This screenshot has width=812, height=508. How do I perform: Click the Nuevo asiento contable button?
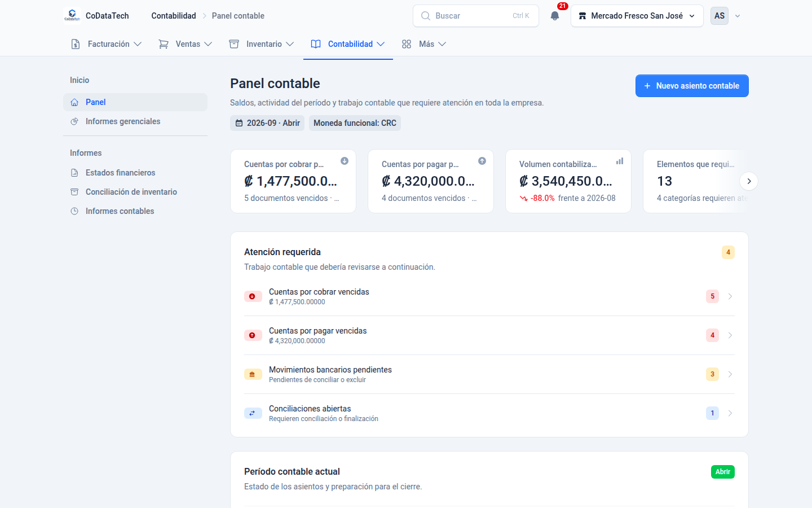coord(692,86)
